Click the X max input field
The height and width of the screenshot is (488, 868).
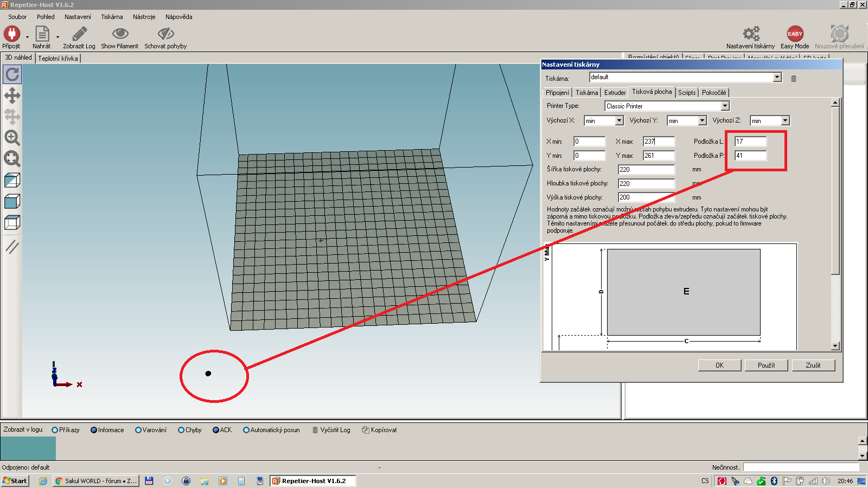click(659, 142)
